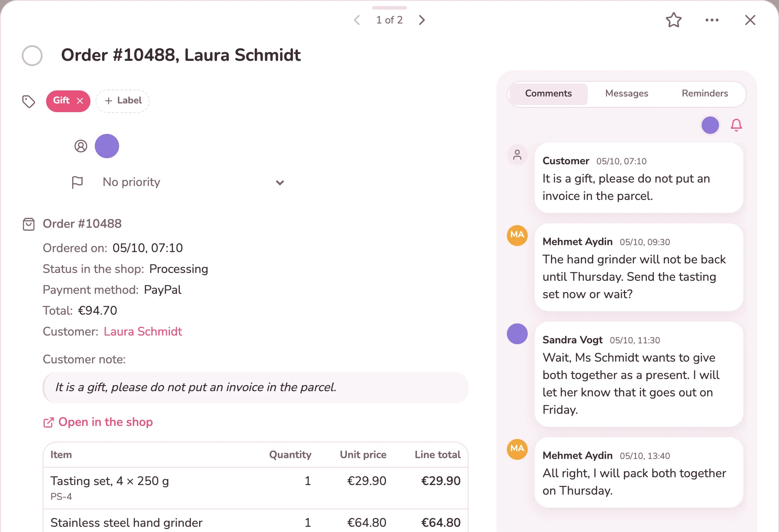Open customer Laura Schmidt link

click(x=143, y=332)
